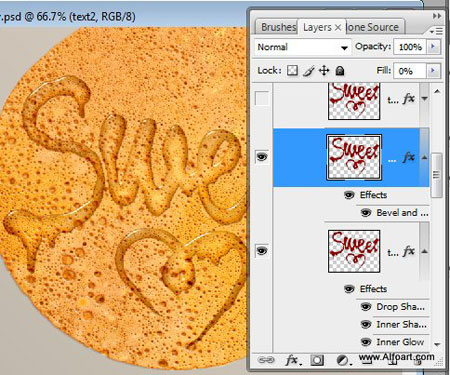Click fx icon on the selected blue layer
The width and height of the screenshot is (450, 375).
(408, 157)
